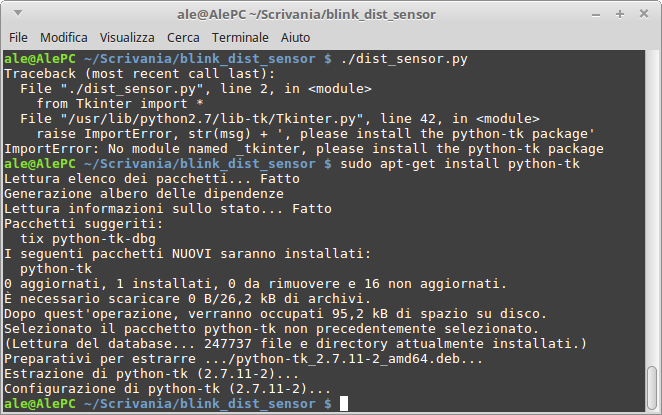Click the window title text

306,14
